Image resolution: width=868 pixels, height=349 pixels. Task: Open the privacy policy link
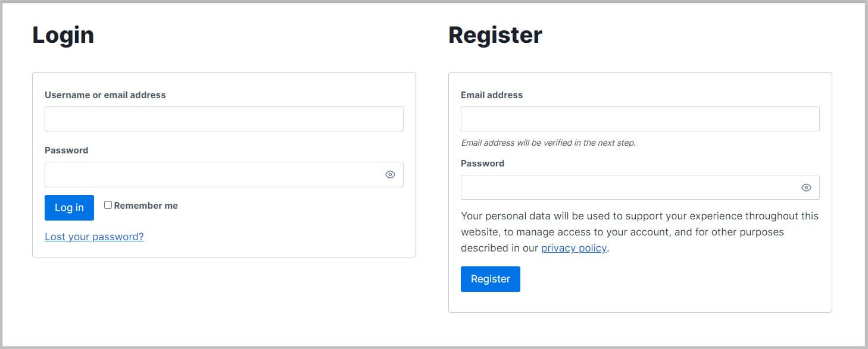point(573,249)
